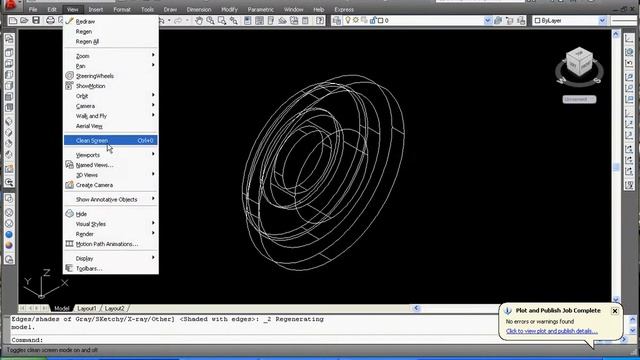The image size is (640, 360).
Task: Expand the Visual Styles submenu
Action: pos(111,224)
